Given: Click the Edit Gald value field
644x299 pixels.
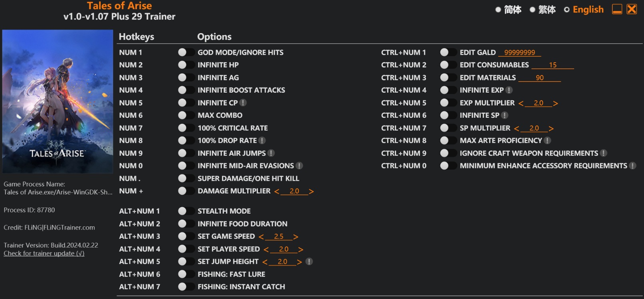Looking at the screenshot, I should tap(519, 53).
